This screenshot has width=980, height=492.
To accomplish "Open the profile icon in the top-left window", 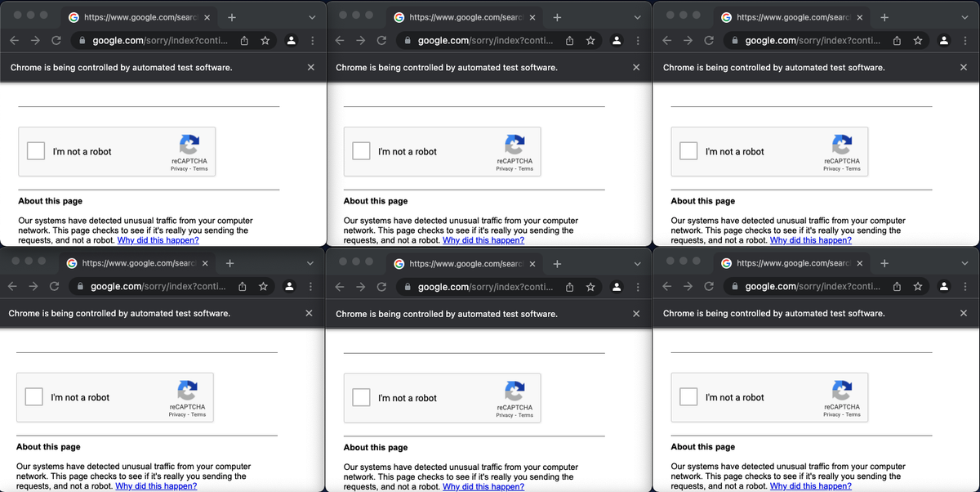I will click(292, 40).
